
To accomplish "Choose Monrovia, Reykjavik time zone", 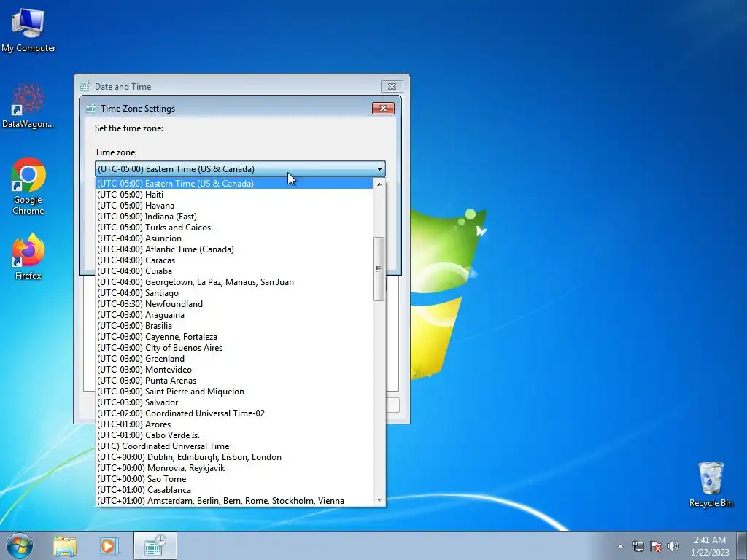I will coord(234,468).
